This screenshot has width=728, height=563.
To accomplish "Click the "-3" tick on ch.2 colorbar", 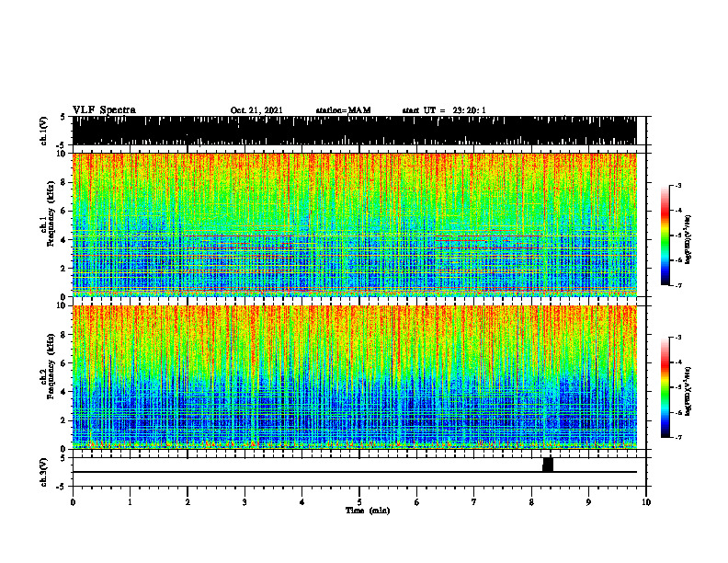I will pos(678,338).
